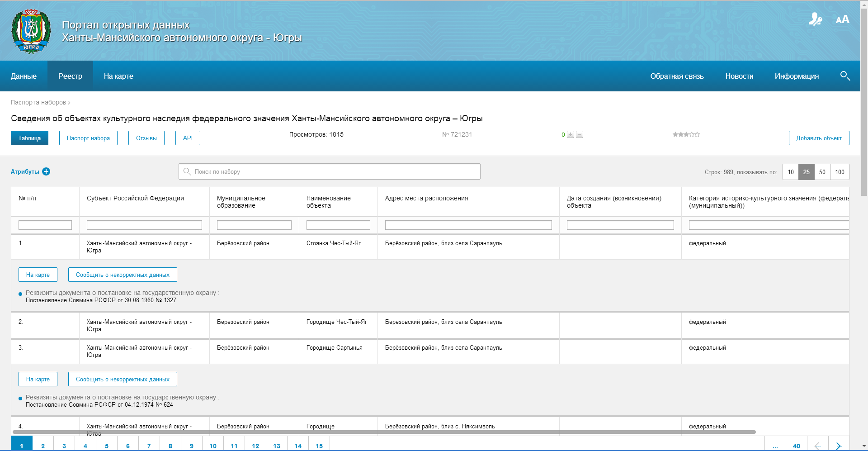Click the plus vote icon
The height and width of the screenshot is (451, 868).
coord(571,135)
